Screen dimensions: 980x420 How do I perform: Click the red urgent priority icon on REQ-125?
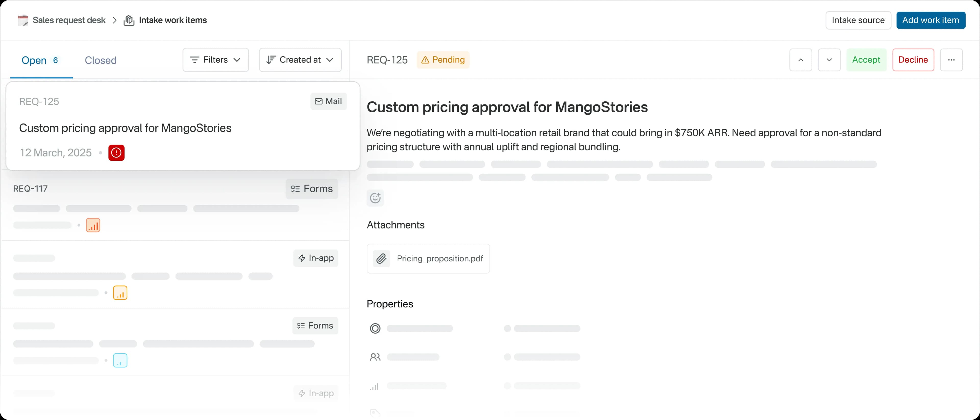[x=116, y=153]
